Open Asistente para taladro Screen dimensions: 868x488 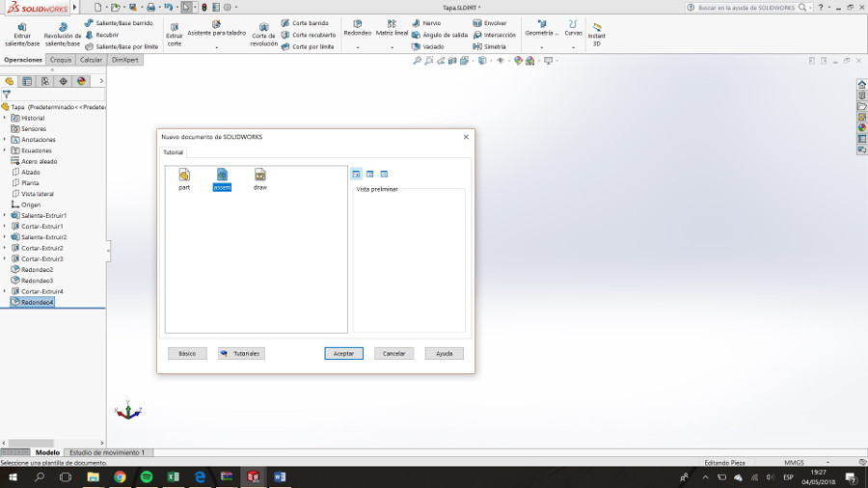216,29
